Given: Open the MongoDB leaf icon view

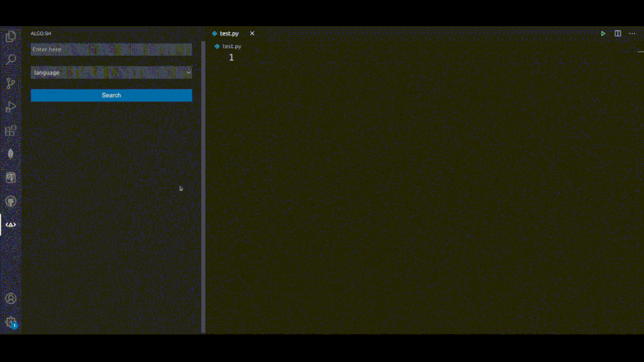Looking at the screenshot, I should (x=11, y=154).
